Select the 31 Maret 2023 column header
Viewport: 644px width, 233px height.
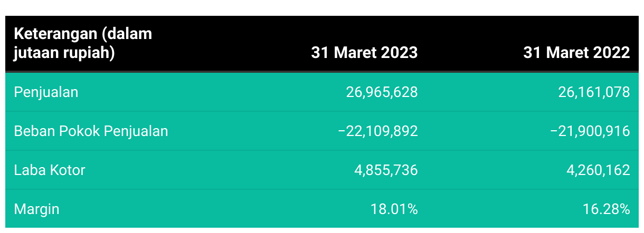(x=365, y=53)
